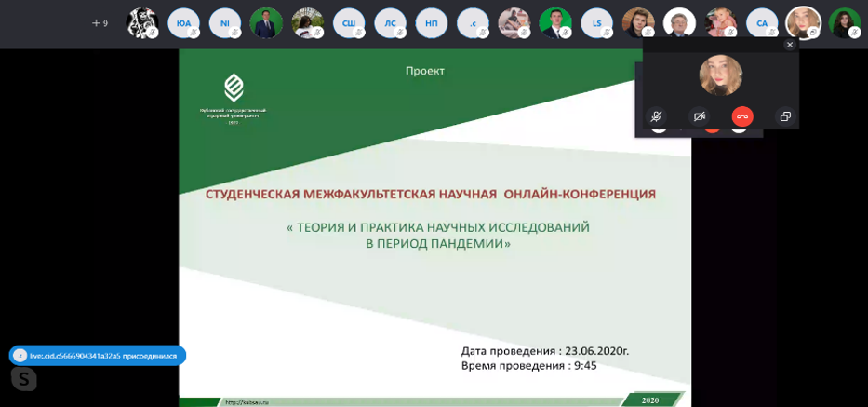Click the shared presentation slide title

point(430,194)
